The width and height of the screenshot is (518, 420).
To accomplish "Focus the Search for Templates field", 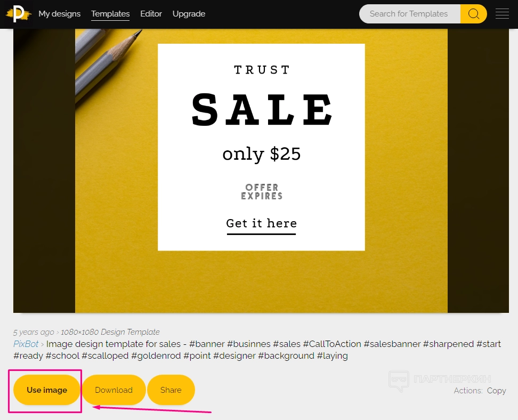I will [x=410, y=14].
